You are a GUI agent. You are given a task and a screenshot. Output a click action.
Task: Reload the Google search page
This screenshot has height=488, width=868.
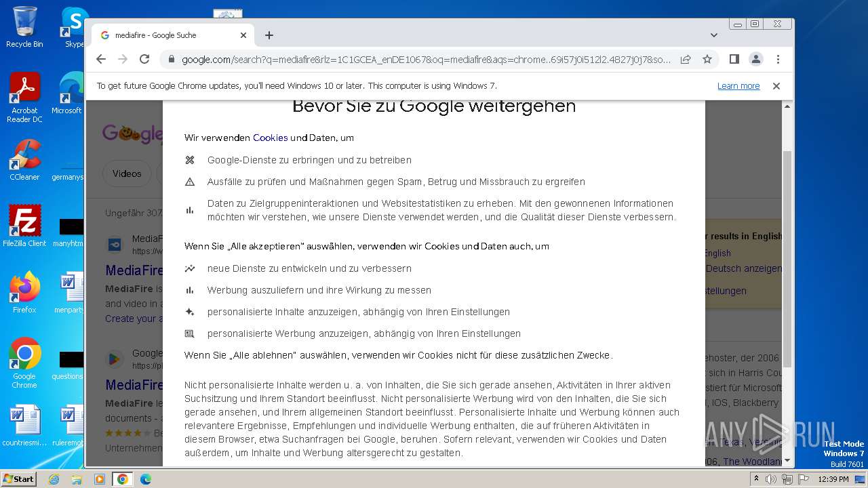(x=144, y=59)
